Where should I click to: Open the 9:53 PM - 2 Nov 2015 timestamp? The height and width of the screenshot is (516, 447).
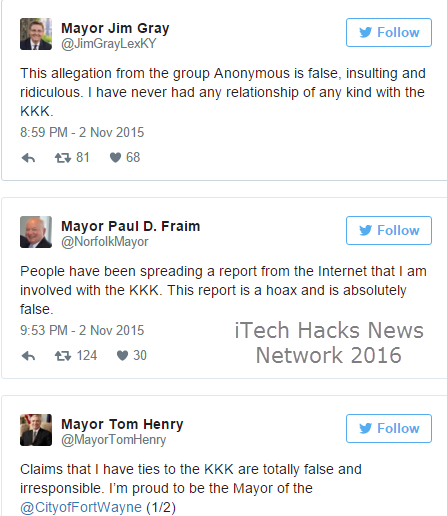[x=82, y=330]
